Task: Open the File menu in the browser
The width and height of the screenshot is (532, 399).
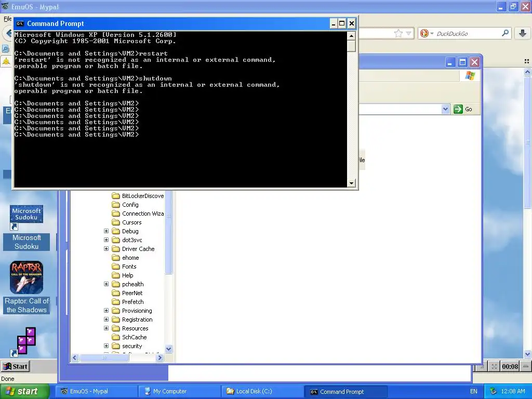Action: coord(7,19)
